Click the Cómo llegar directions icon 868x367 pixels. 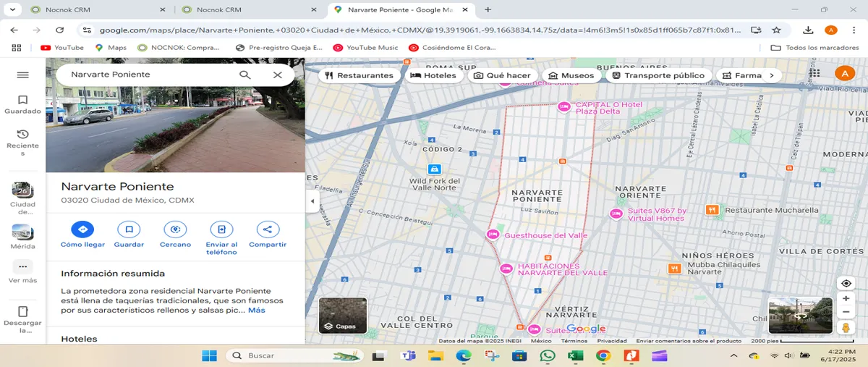click(82, 229)
